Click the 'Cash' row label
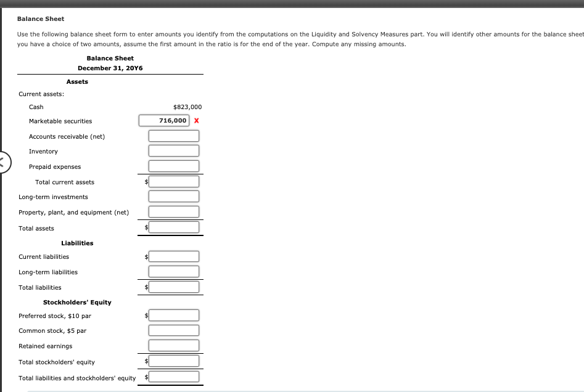 (36, 107)
